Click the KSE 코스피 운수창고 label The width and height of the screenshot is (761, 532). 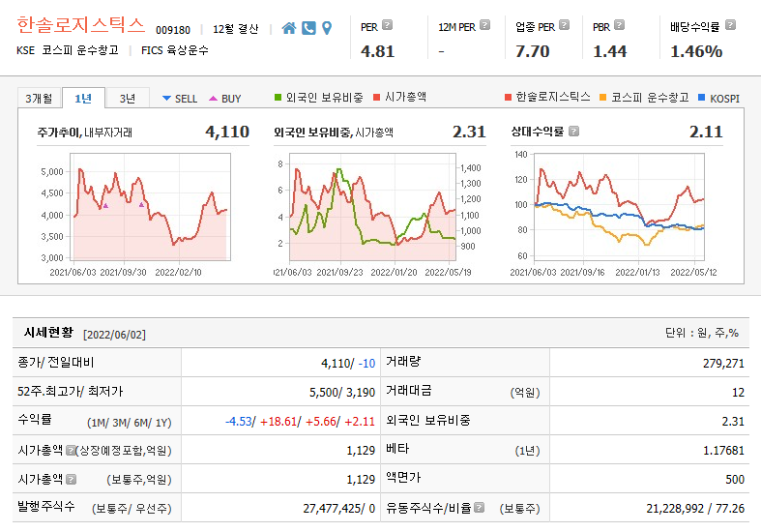68,50
